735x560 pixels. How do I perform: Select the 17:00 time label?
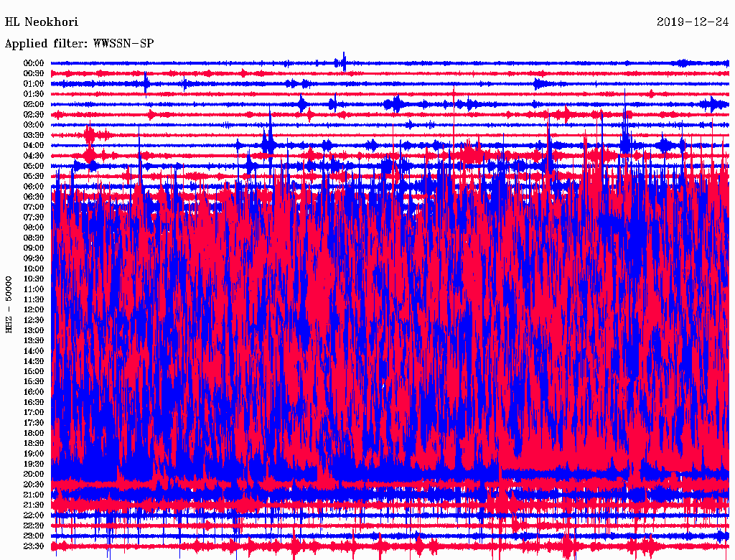[x=34, y=413]
